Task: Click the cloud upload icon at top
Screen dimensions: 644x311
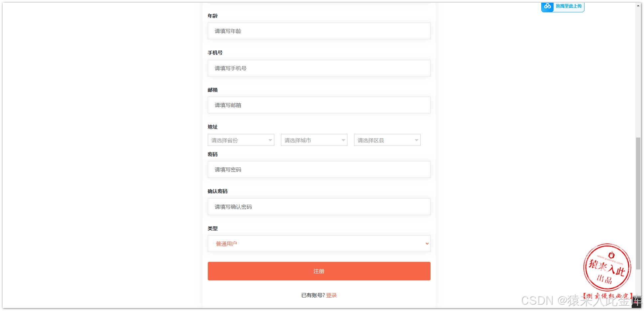Action: click(x=547, y=6)
